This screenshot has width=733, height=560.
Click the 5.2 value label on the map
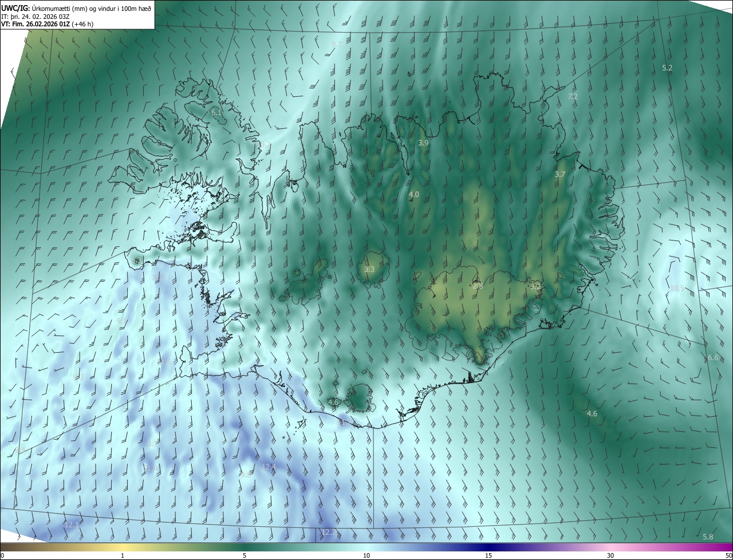(667, 68)
